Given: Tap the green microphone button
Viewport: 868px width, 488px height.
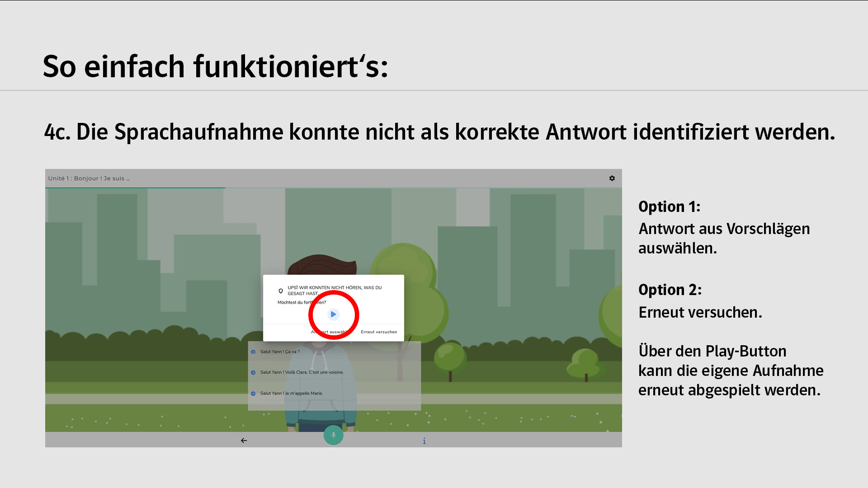Looking at the screenshot, I should point(334,435).
